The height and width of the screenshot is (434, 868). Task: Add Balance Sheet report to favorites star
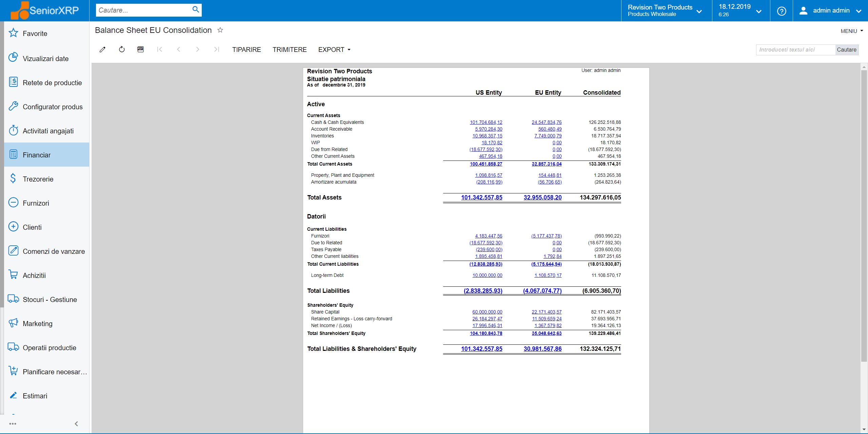tap(220, 30)
